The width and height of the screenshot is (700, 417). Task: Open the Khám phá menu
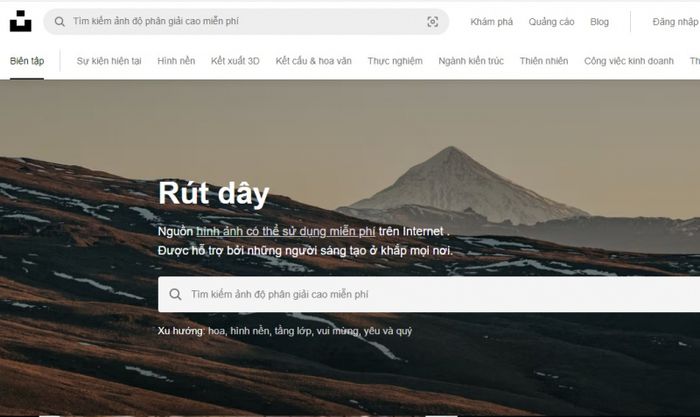[492, 22]
